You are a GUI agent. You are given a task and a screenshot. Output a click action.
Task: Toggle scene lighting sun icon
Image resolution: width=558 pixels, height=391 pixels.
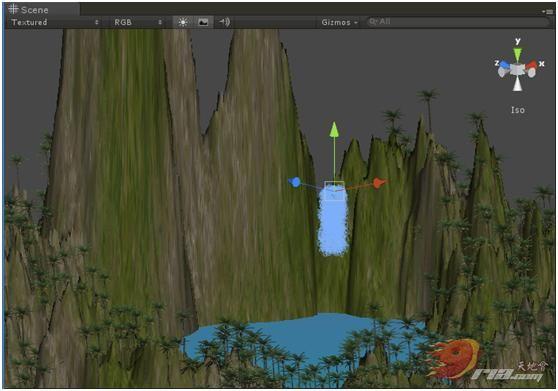[x=183, y=22]
